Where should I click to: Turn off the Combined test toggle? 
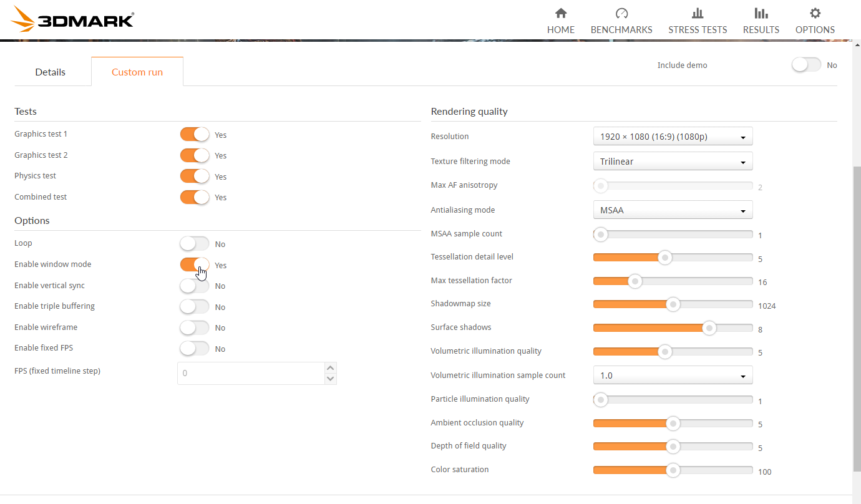195,197
